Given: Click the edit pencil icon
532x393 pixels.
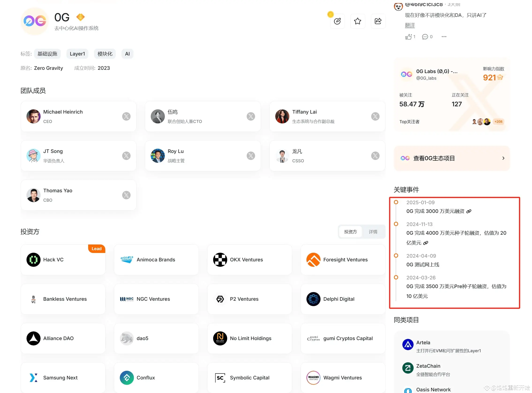Looking at the screenshot, I should tap(337, 21).
